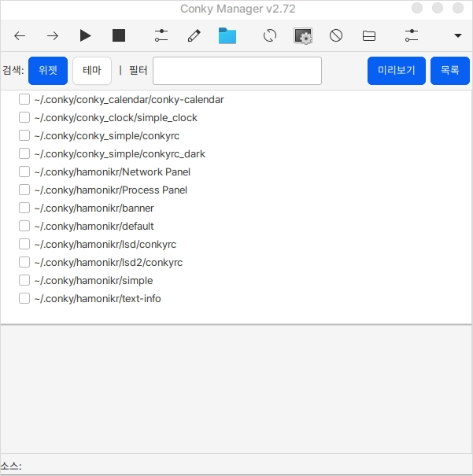This screenshot has height=476, width=473.
Task: Click the import theme pack drawer icon
Action: pos(369,35)
